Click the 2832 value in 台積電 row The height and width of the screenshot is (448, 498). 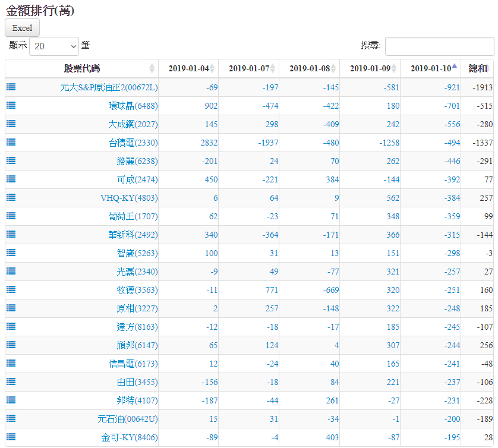pos(209,143)
